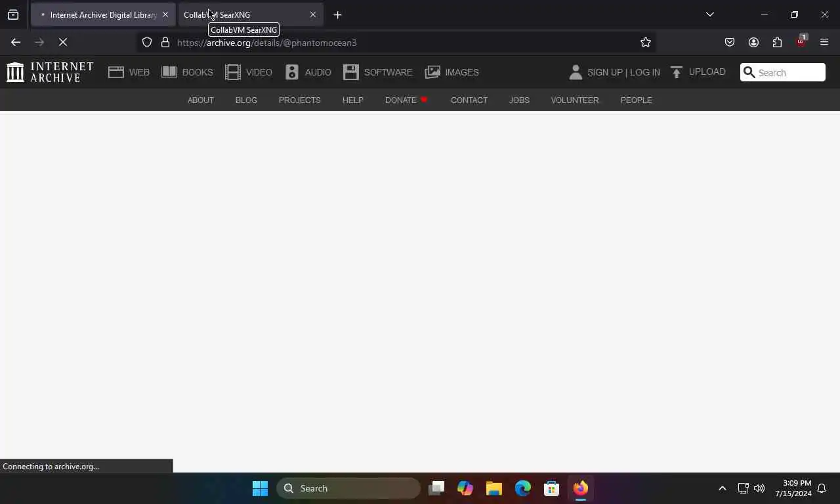
Task: Open the Images section
Action: coord(452,72)
